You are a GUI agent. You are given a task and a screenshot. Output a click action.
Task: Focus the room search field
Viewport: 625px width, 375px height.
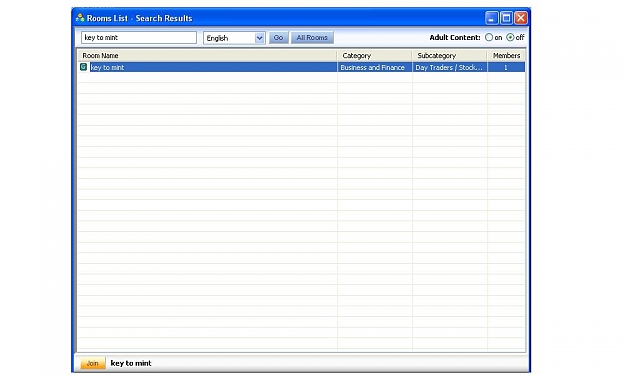coord(139,37)
